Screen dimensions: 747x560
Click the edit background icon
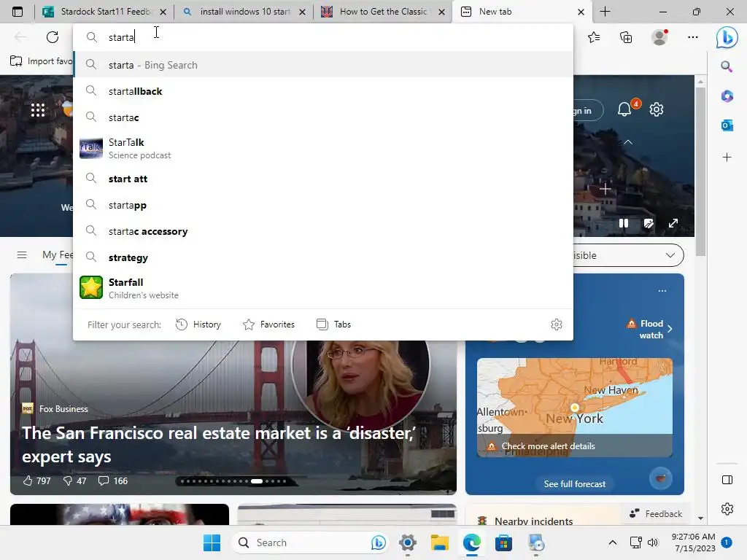649,223
